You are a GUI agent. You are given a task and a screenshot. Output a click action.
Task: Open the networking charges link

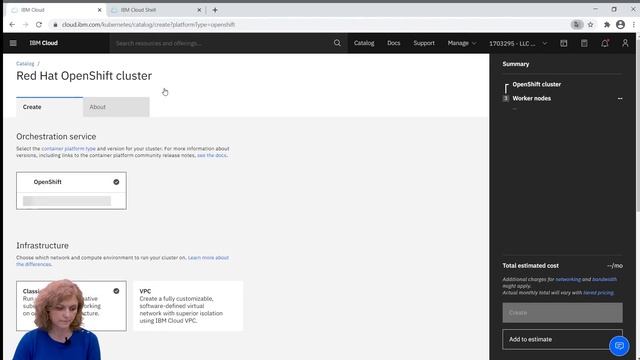(568, 280)
